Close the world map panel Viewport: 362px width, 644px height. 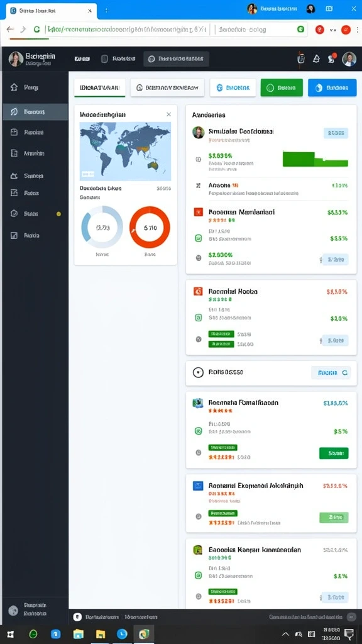[x=168, y=114]
